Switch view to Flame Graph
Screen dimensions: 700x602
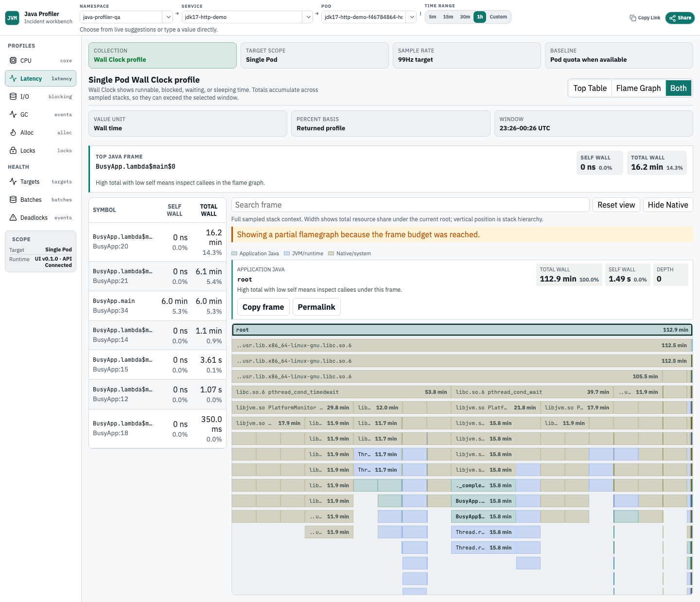[x=638, y=88]
